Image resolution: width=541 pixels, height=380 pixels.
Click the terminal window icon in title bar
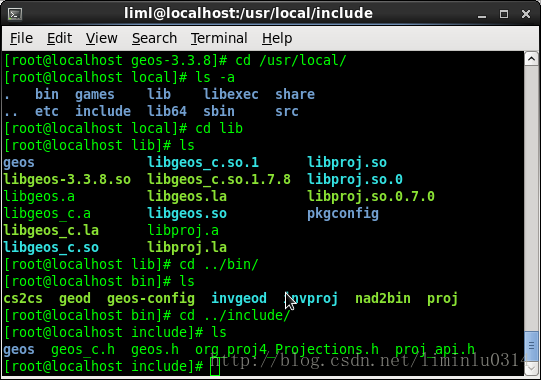(x=15, y=14)
